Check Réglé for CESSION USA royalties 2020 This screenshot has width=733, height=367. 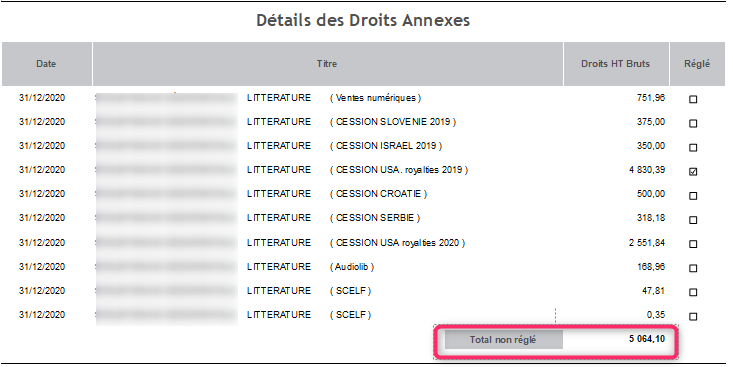pyautogui.click(x=693, y=244)
